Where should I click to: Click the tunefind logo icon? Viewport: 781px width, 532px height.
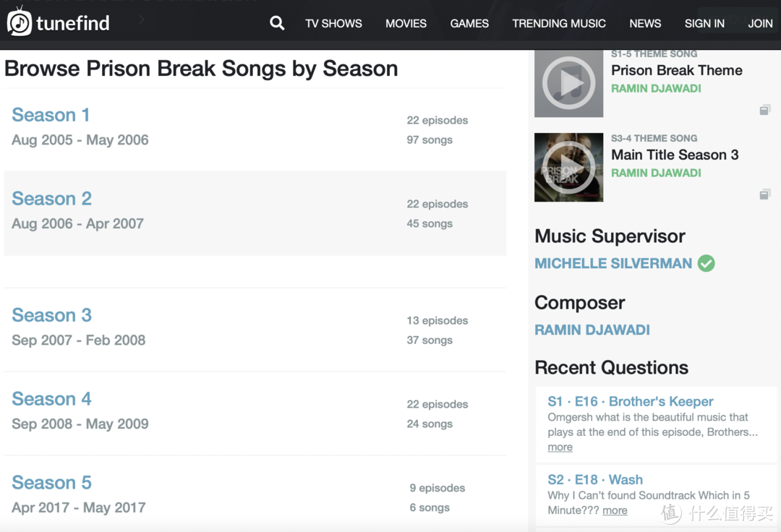[x=20, y=22]
